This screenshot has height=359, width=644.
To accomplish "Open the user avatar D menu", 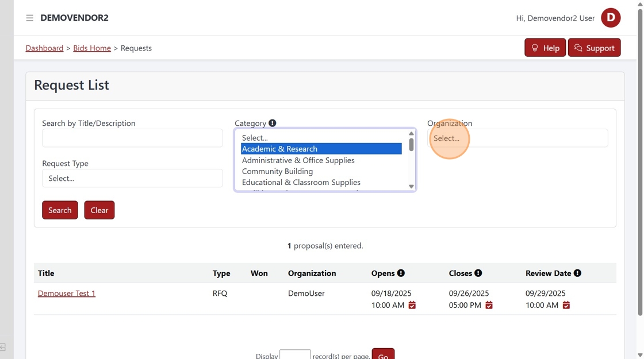I will pos(611,18).
